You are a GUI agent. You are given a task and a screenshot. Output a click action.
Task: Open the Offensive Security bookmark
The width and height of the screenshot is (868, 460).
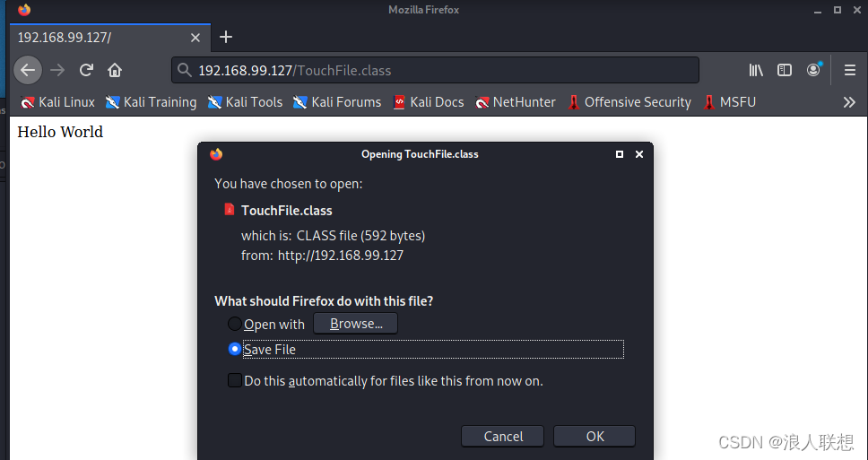click(629, 102)
